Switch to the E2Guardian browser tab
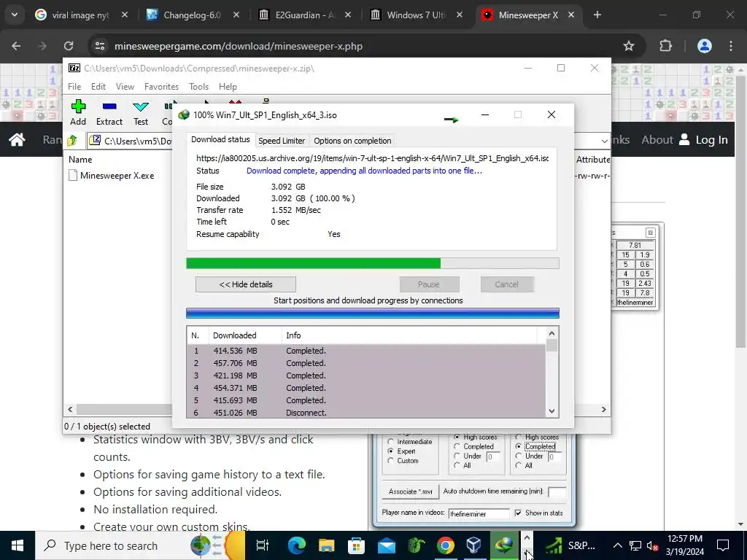This screenshot has height=560, width=747. tap(304, 15)
